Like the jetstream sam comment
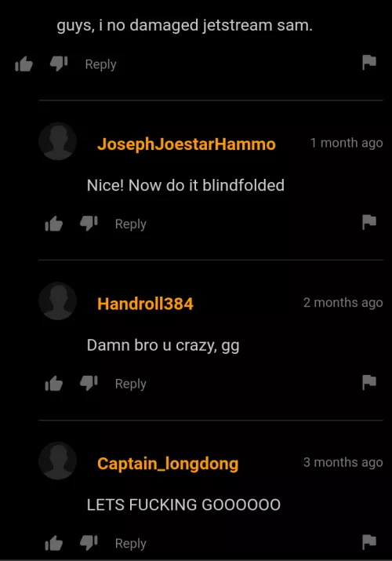This screenshot has width=392, height=561. coord(24,64)
